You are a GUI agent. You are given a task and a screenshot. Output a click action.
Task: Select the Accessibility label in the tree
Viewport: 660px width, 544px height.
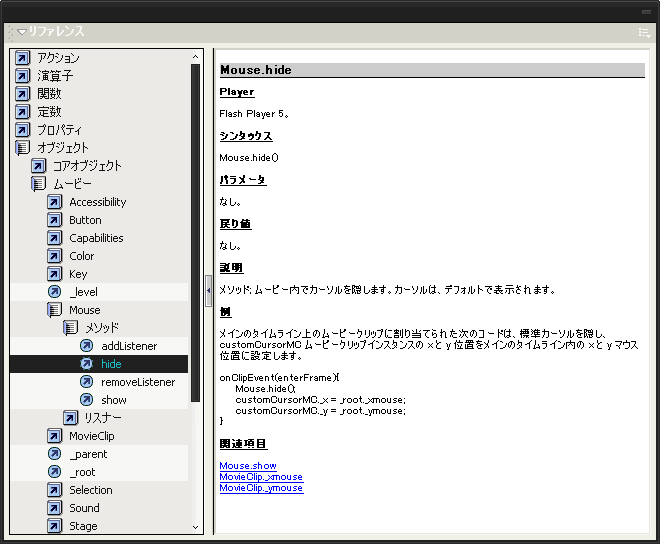click(x=98, y=202)
